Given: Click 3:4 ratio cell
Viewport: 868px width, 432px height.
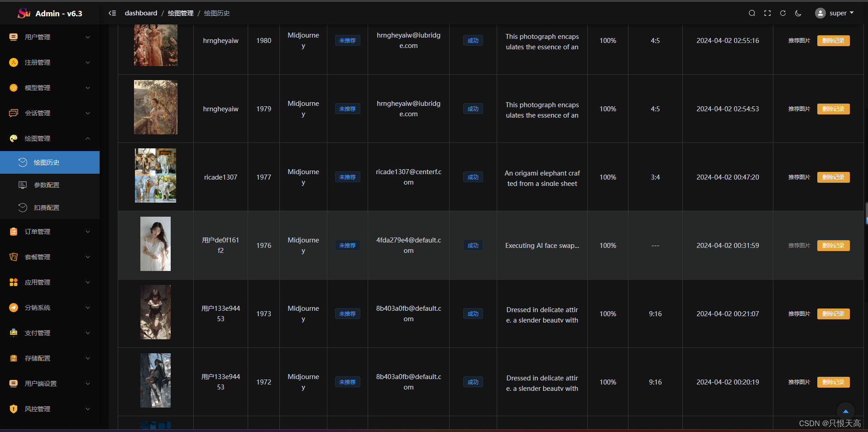Looking at the screenshot, I should 655,177.
